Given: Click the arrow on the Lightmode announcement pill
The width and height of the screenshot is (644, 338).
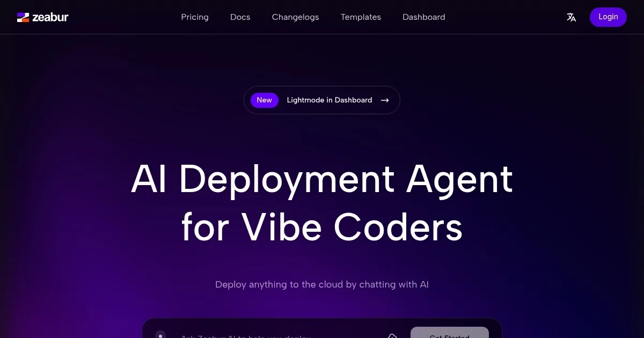Looking at the screenshot, I should [x=385, y=100].
